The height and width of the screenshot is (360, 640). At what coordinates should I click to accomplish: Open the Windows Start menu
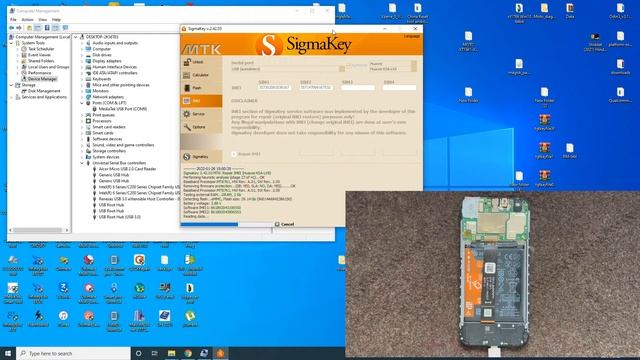[8, 353]
